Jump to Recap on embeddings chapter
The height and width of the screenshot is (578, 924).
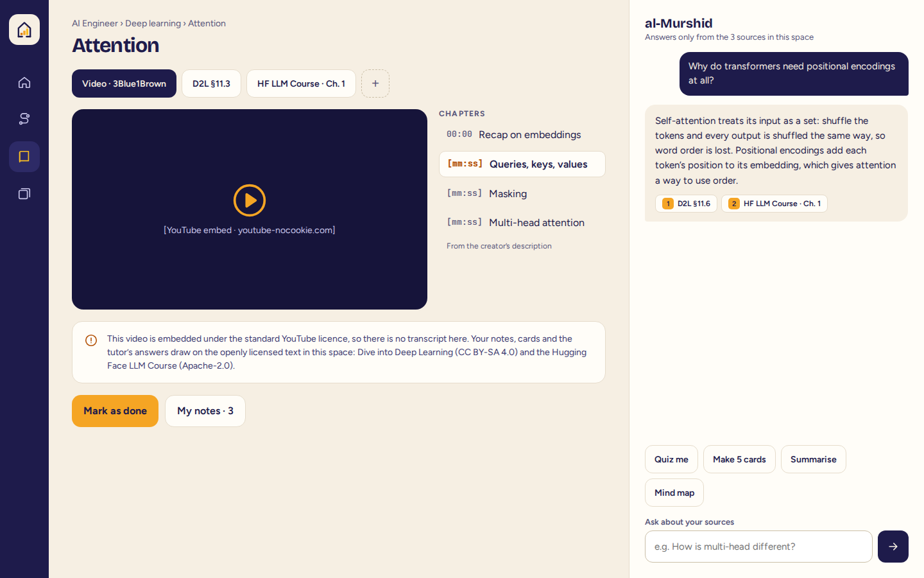522,135
